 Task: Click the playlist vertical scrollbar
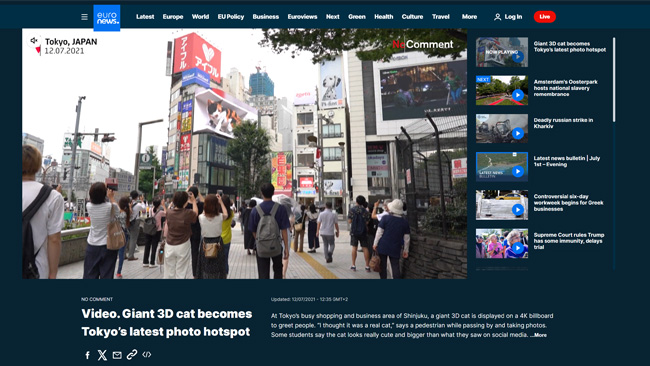coord(614,80)
